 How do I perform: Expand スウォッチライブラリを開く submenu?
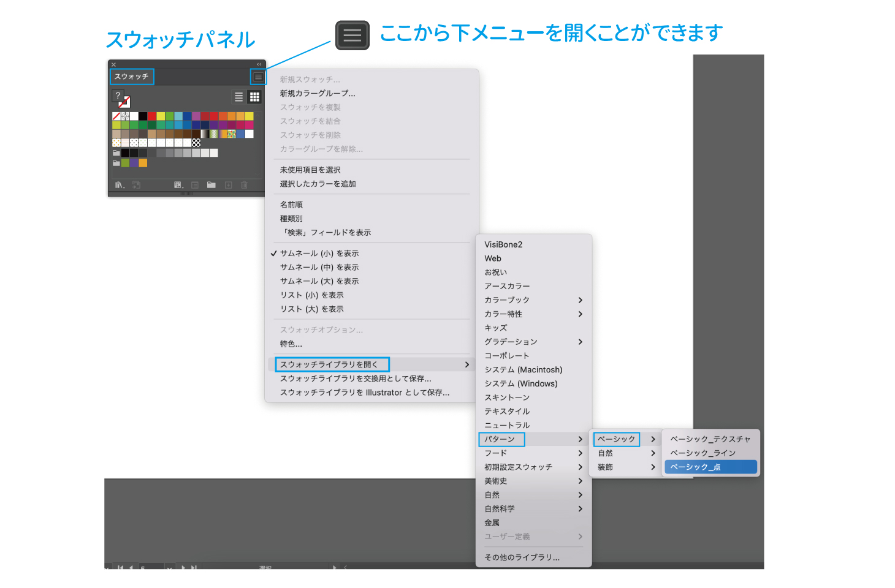(370, 364)
